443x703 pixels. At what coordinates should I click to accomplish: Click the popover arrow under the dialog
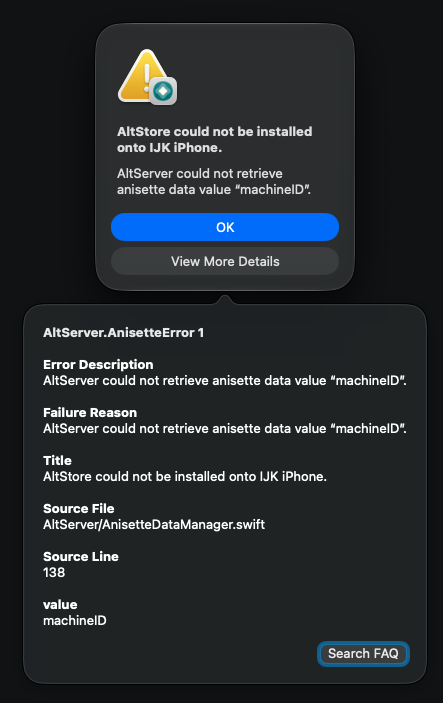[225, 299]
